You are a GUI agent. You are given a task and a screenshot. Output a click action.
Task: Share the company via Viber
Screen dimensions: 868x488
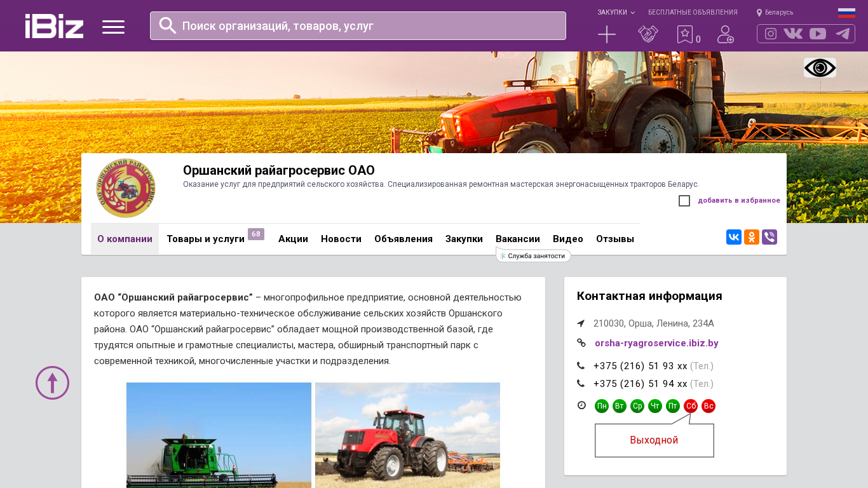click(770, 237)
